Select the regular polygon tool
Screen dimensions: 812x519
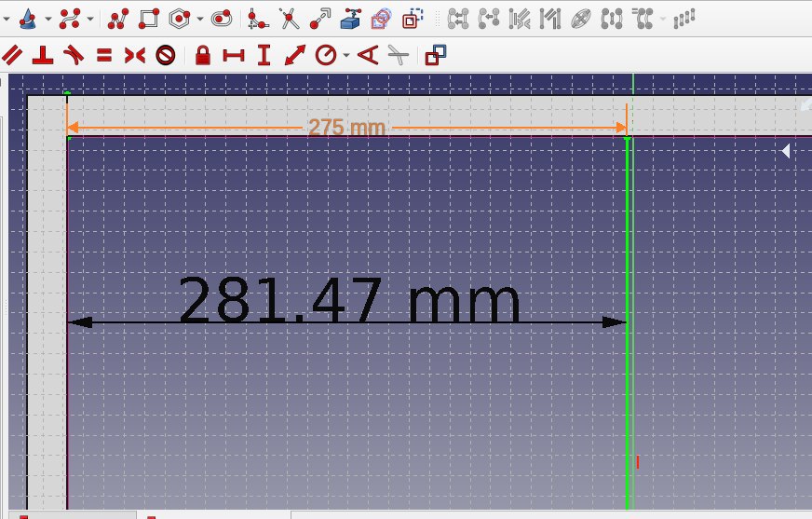point(179,20)
